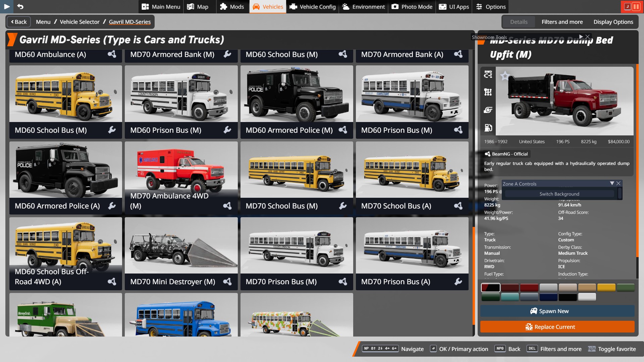Pick the yellow paint color swatch
The width and height of the screenshot is (644, 362).
(606, 287)
